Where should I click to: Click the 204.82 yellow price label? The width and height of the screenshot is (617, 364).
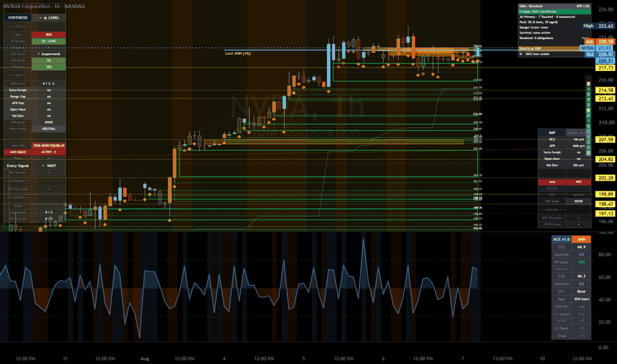pos(606,159)
